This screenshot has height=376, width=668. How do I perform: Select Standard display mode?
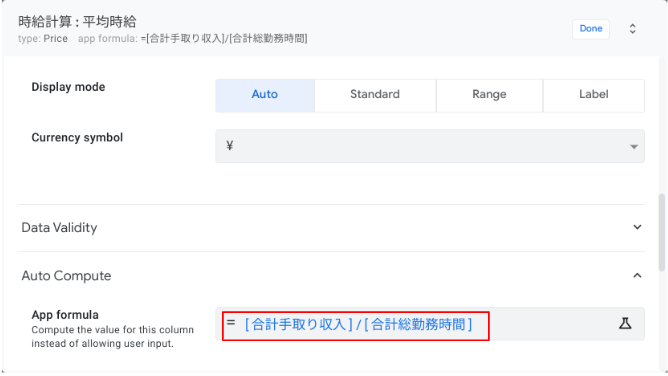pos(375,95)
